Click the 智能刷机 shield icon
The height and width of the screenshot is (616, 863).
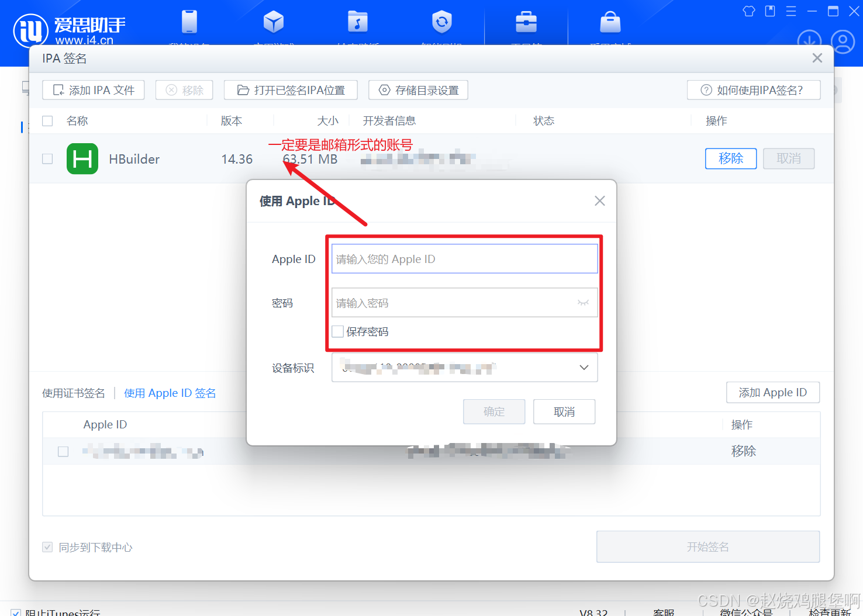pyautogui.click(x=441, y=22)
